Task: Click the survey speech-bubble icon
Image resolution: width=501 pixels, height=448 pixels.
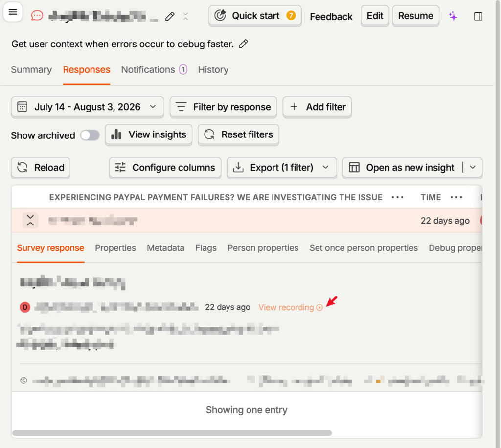Action: (37, 15)
